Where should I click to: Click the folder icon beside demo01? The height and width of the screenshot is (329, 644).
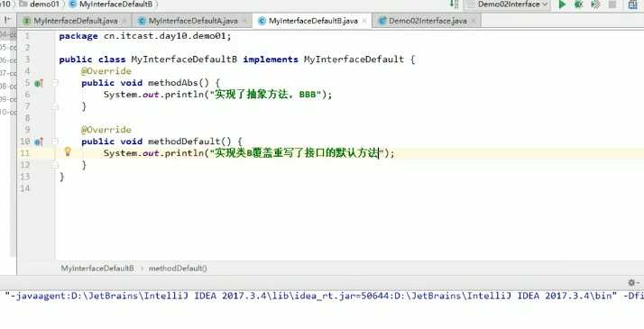pyautogui.click(x=23, y=5)
